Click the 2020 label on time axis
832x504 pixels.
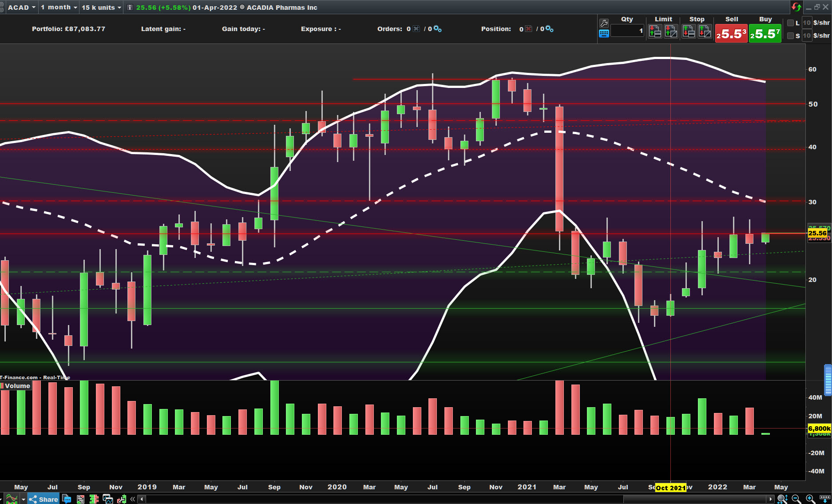click(337, 487)
